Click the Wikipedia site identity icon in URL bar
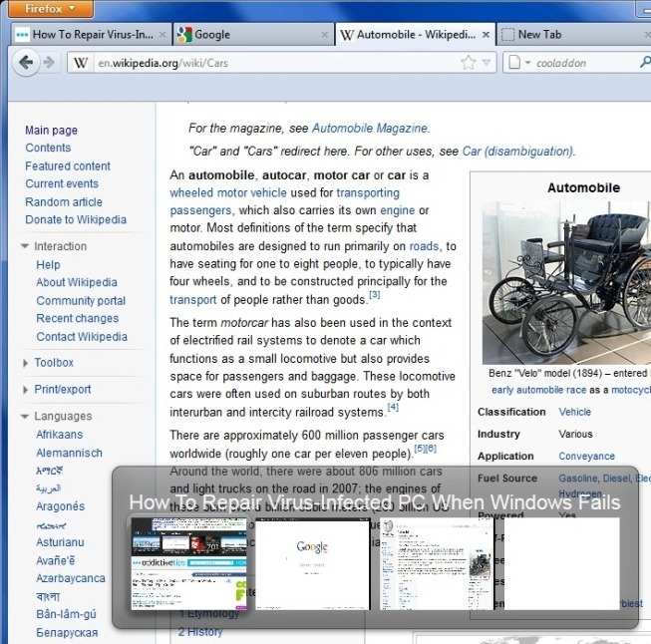Image resolution: width=651 pixels, height=644 pixels. point(81,63)
